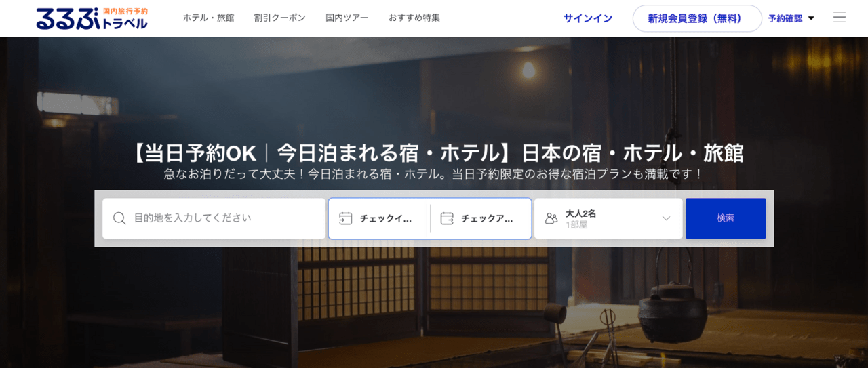Viewport: 868px width, 368px height.
Task: Expand the arrow next to 予約確認
Action: (x=811, y=18)
